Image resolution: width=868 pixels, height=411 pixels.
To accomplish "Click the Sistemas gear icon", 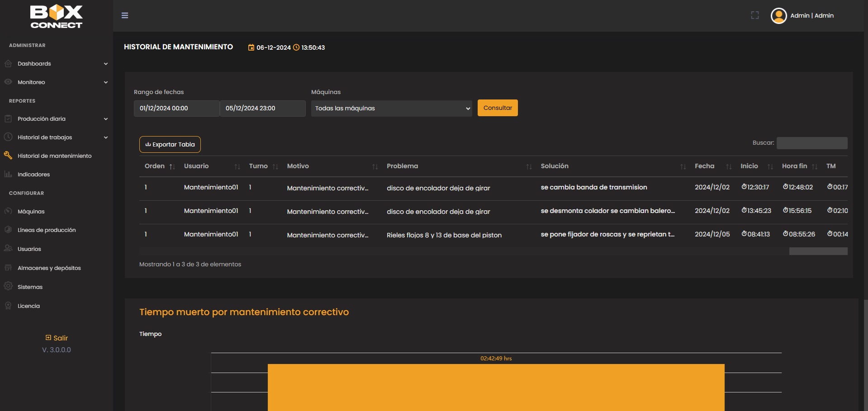I will click(x=8, y=286).
